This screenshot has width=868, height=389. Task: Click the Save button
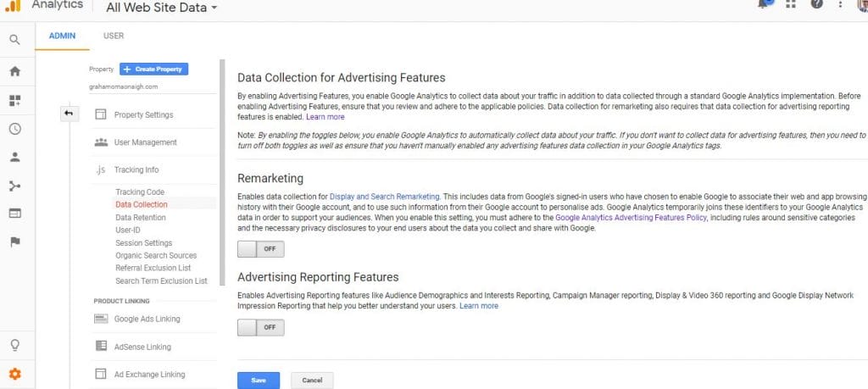(x=259, y=381)
